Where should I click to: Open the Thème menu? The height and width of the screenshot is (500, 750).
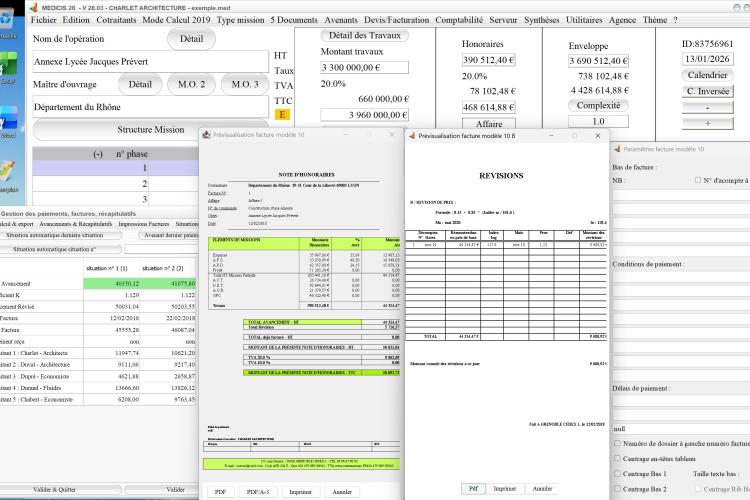point(655,20)
